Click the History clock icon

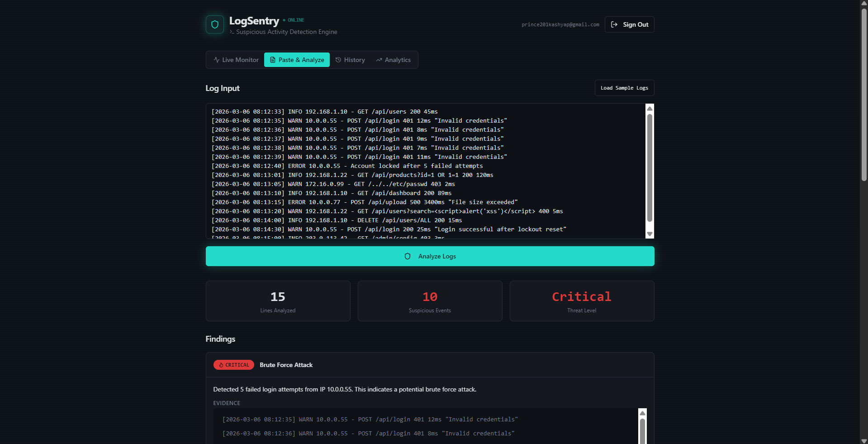click(338, 60)
